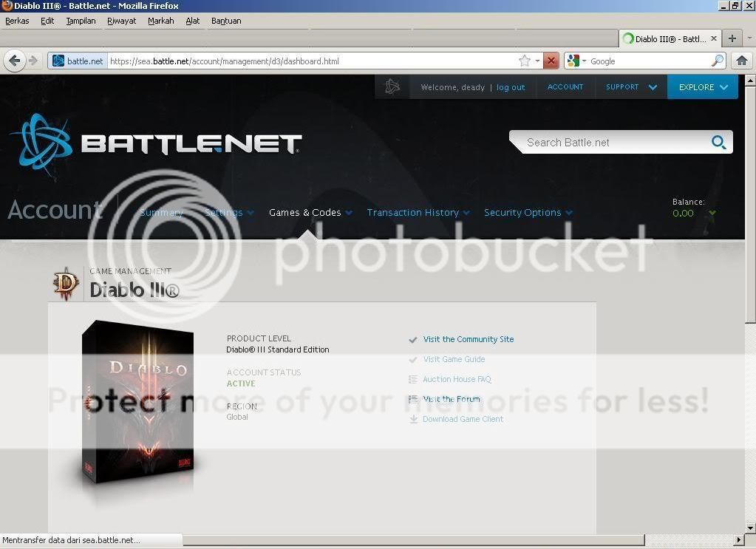This screenshot has width=756, height=549.
Task: Open the Edit menu
Action: click(x=47, y=21)
